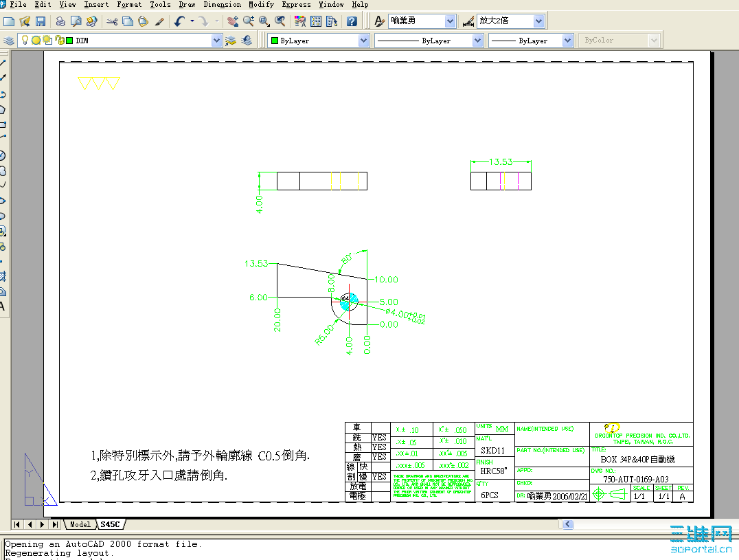
Task: Toggle the DIM layer lock icon
Action: (59, 40)
